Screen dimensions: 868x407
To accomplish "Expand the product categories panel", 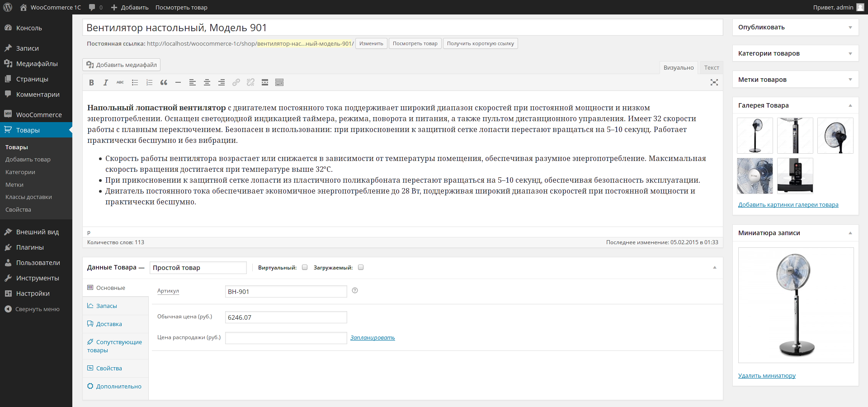I will 850,54.
